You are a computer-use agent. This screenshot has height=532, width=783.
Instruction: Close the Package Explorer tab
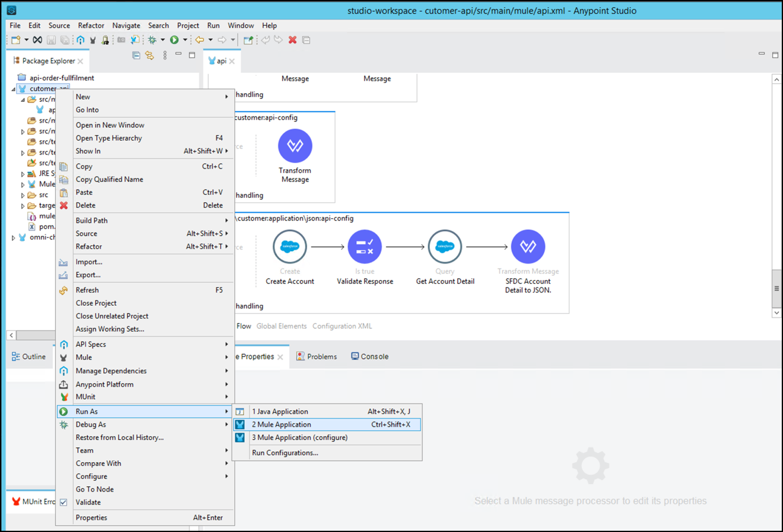81,61
